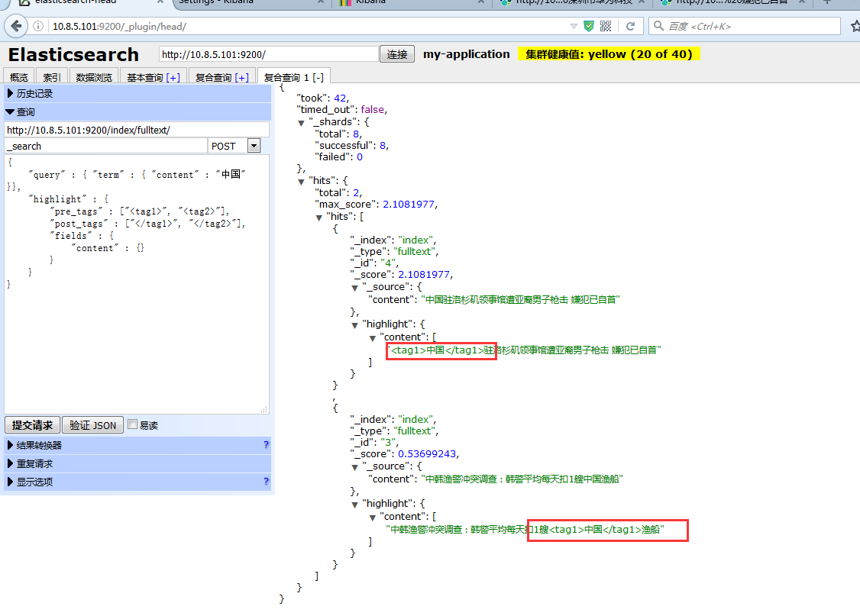Screen dimensions: 860x616
Task: Click the max_score value 2.1081977
Action: tap(409, 205)
